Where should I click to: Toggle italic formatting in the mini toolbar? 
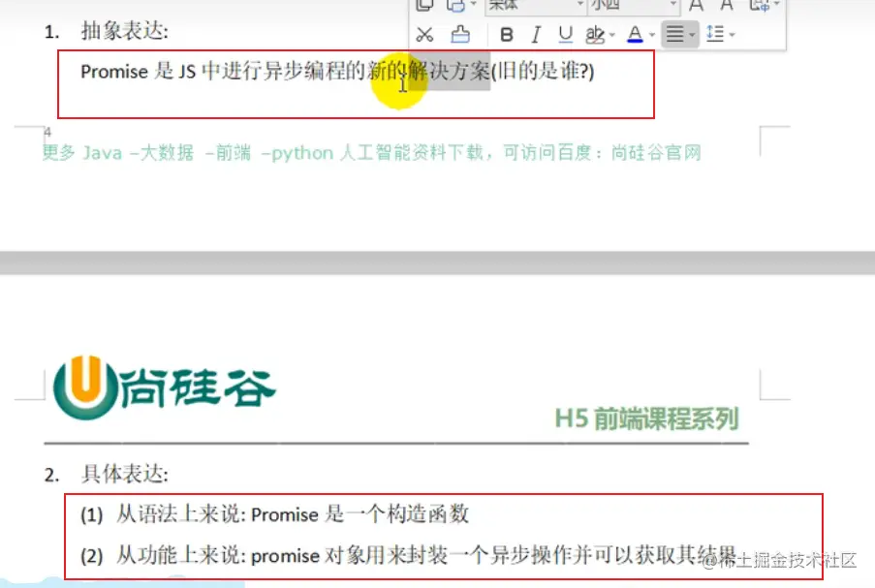[x=536, y=35]
